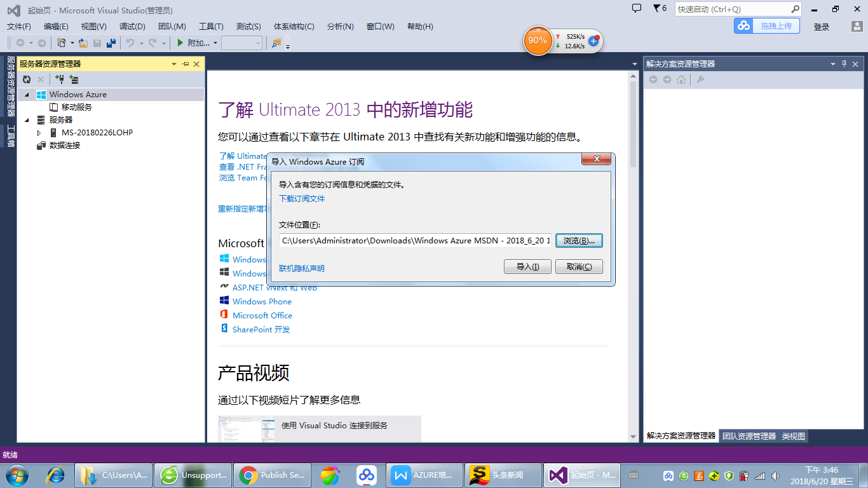This screenshot has height=488, width=868.
Task: Click the 使用 Visual Studio 连接到服务 video thumbnail
Action: pyautogui.click(x=247, y=429)
